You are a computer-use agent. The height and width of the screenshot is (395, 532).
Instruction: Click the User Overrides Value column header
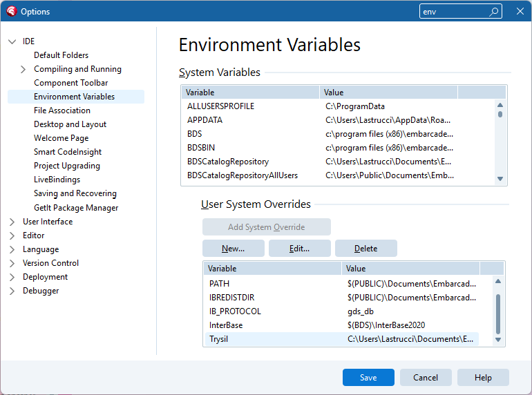pyautogui.click(x=411, y=269)
